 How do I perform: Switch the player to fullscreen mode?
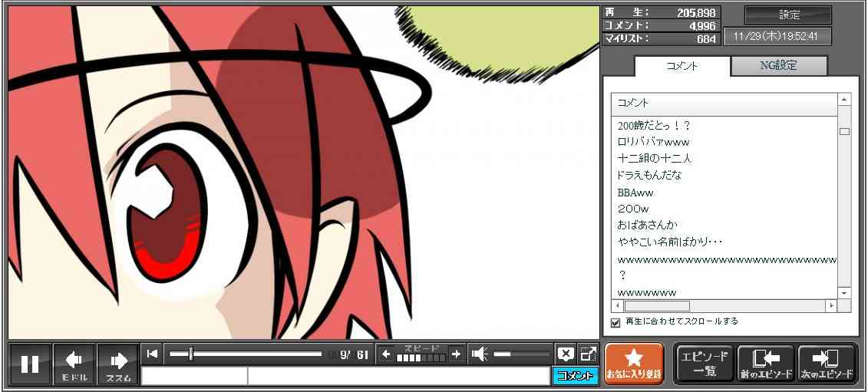[588, 354]
